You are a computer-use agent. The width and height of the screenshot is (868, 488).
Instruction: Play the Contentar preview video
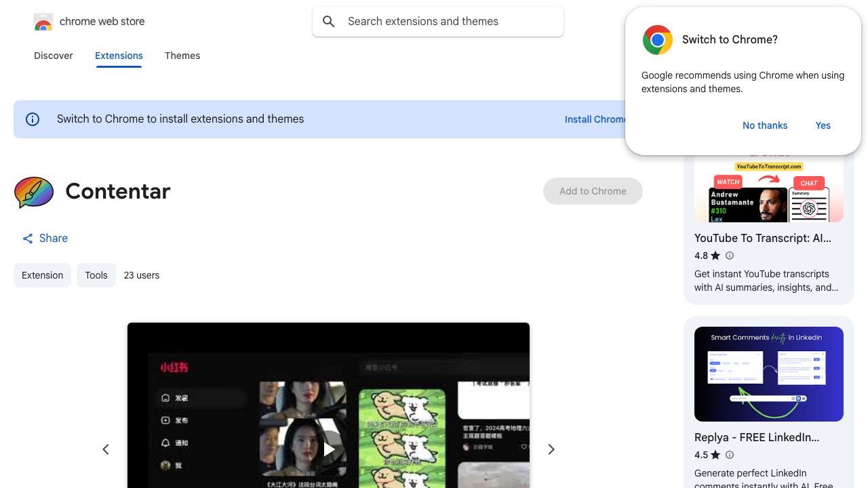tap(329, 449)
